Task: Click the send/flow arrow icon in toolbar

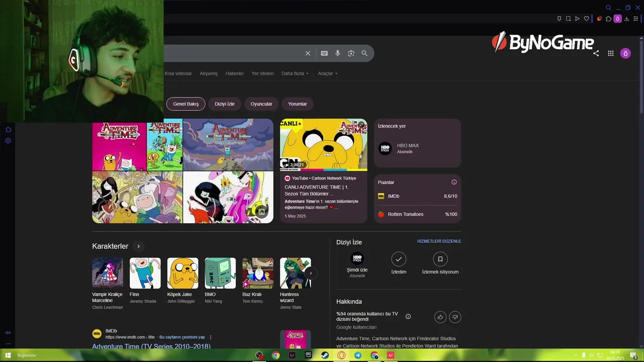Action: (x=577, y=19)
